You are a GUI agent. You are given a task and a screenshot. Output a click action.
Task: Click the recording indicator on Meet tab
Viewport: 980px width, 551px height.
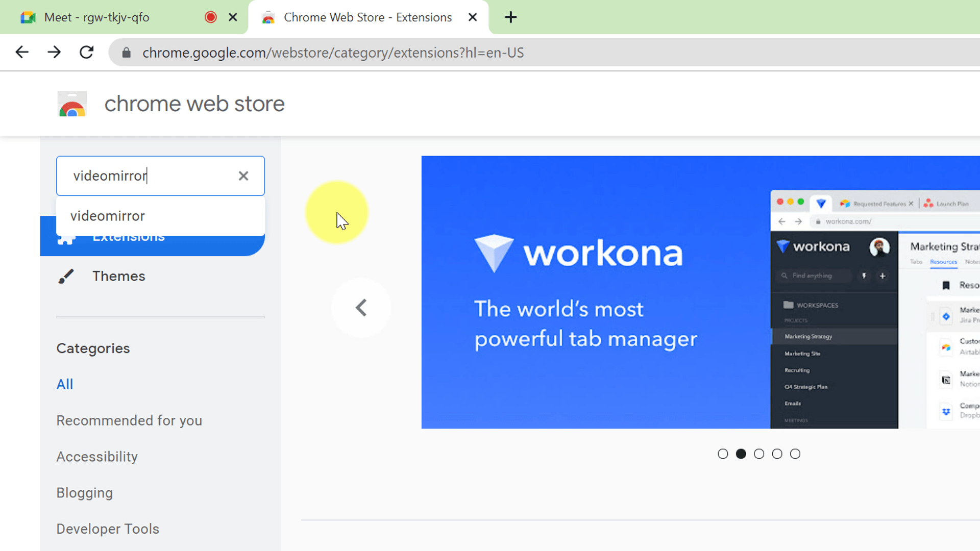(x=210, y=17)
